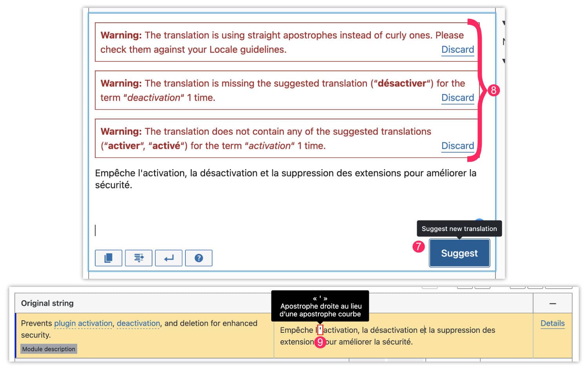Click the straight apostrophes warning message text
This screenshot has width=588, height=370.
(282, 42)
